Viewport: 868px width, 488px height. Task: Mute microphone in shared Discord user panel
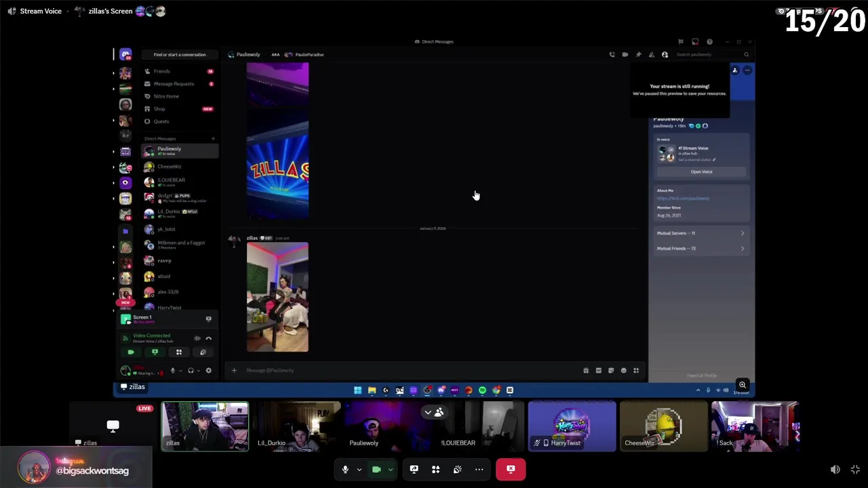(172, 371)
